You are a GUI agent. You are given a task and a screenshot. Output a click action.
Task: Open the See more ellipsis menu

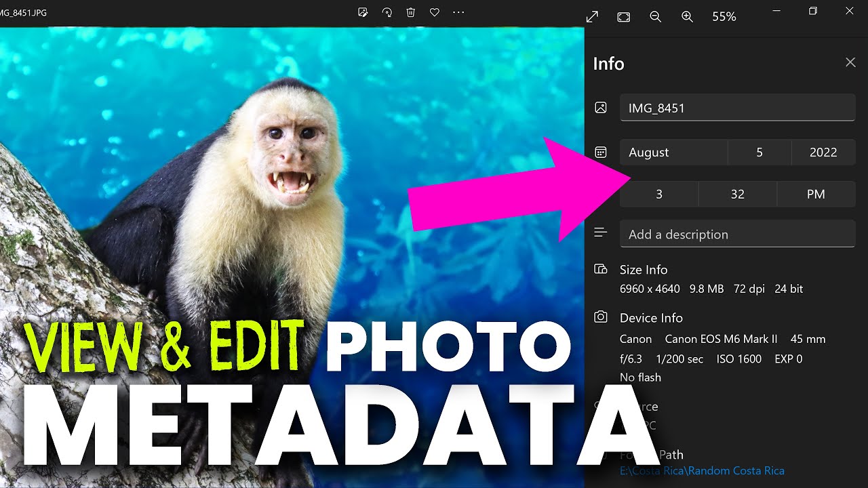coord(458,12)
